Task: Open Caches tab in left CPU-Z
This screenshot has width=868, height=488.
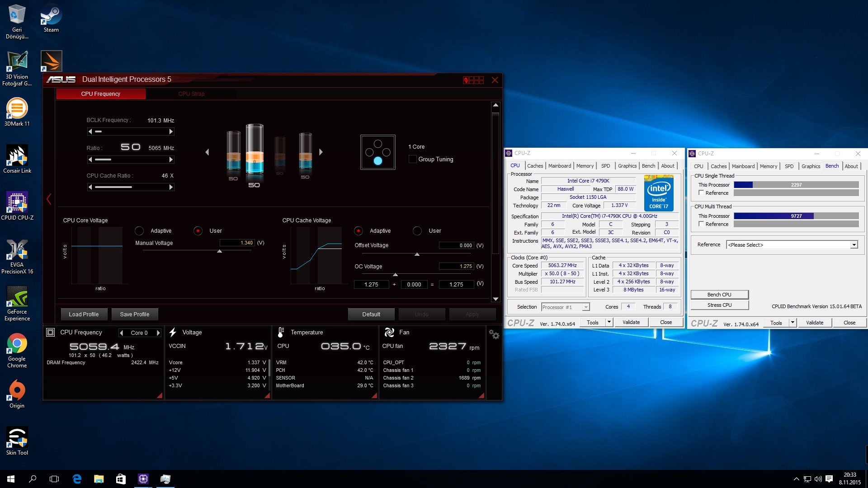Action: [535, 166]
